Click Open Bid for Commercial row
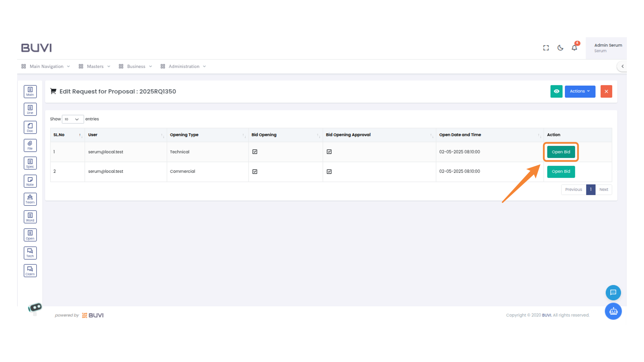The width and height of the screenshot is (644, 362). point(561,172)
